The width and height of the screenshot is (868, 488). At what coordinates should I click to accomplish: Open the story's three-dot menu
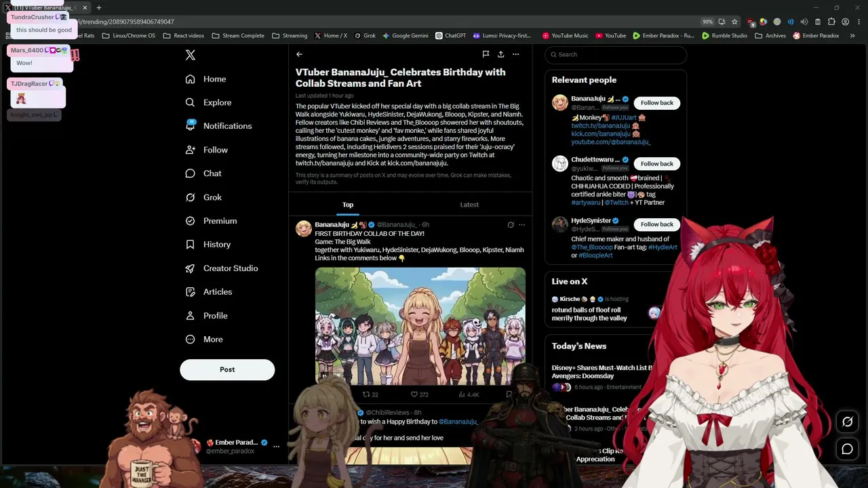515,54
